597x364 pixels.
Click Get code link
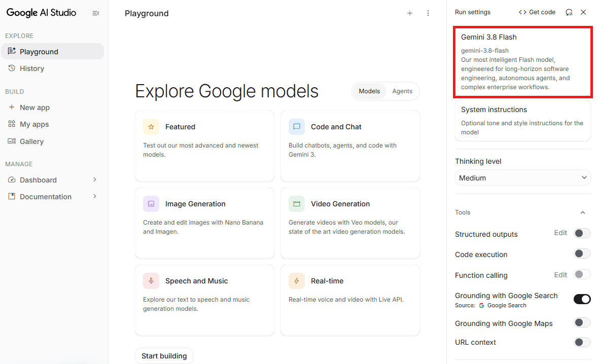[537, 12]
